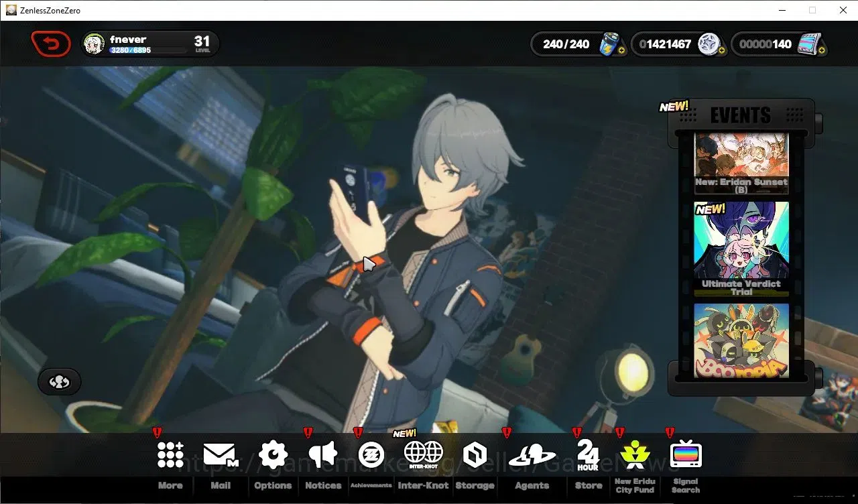Open the Inter-Knot globe icon
Image resolution: width=858 pixels, height=504 pixels.
[424, 455]
